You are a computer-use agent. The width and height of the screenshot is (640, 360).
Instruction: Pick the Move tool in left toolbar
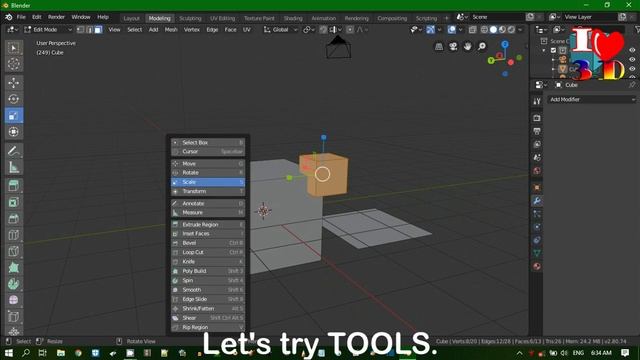pyautogui.click(x=13, y=83)
